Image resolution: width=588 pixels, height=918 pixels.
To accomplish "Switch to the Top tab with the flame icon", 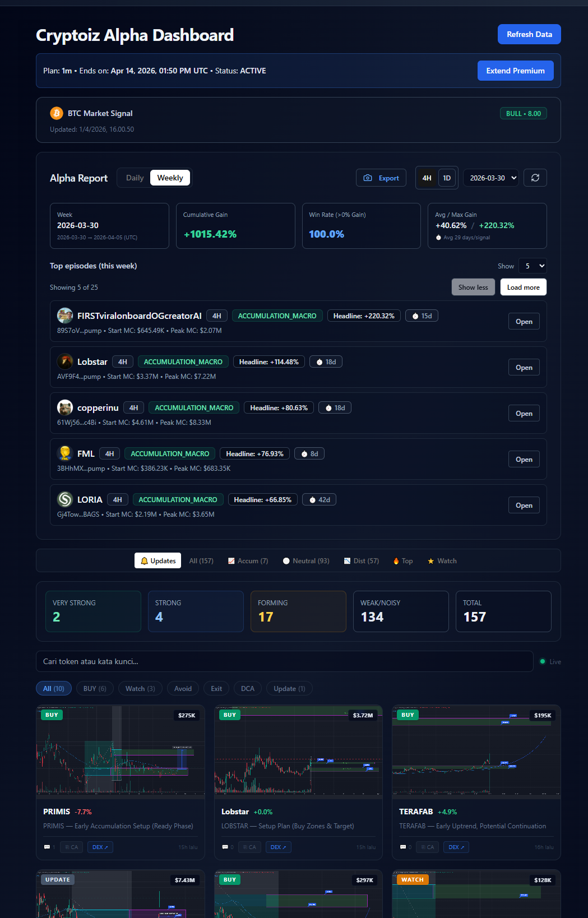I will pos(403,560).
